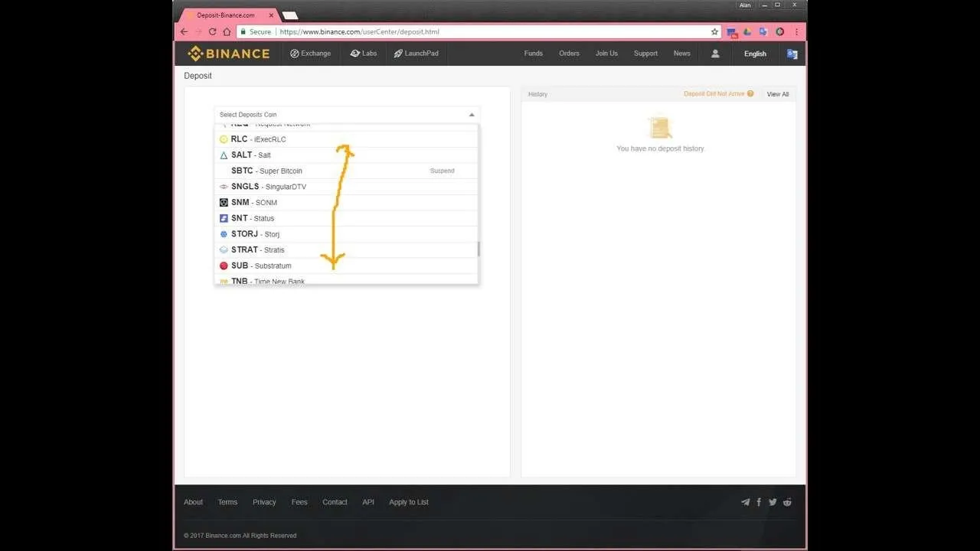Open Join Us in header
This screenshot has width=980, height=551.
click(606, 54)
